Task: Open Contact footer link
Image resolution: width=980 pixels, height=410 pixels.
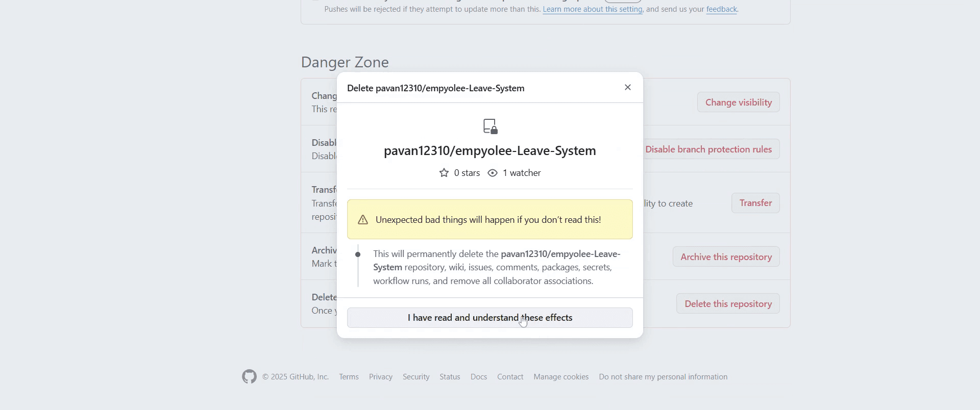Action: pyautogui.click(x=510, y=377)
